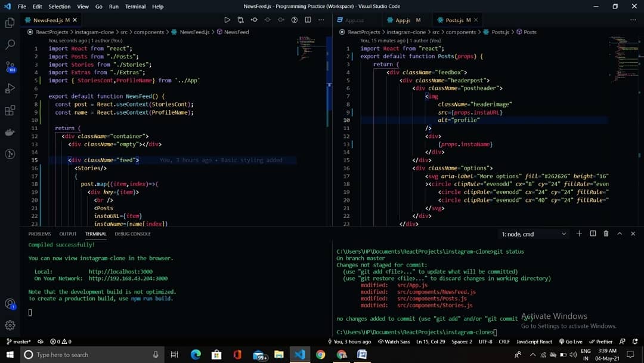Open the Run and Debug view
The height and width of the screenshot is (363, 644).
pyautogui.click(x=10, y=88)
